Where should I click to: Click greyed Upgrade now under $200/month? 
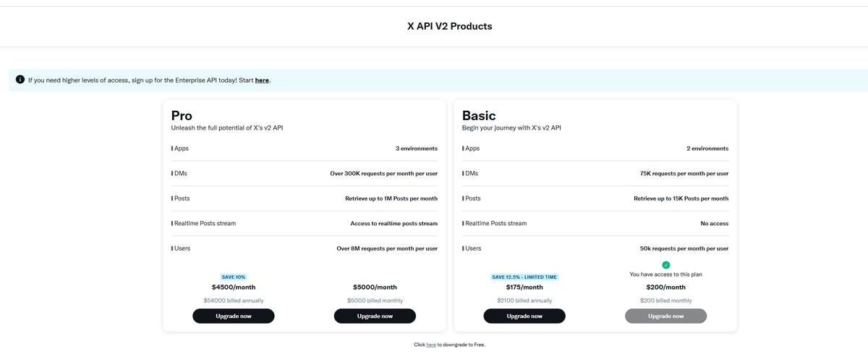[x=665, y=316]
